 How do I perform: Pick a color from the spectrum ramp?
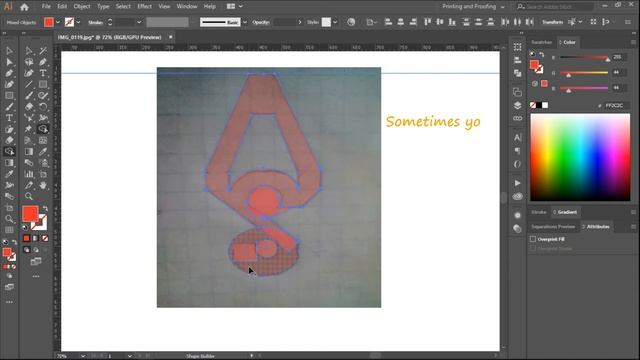click(x=580, y=158)
